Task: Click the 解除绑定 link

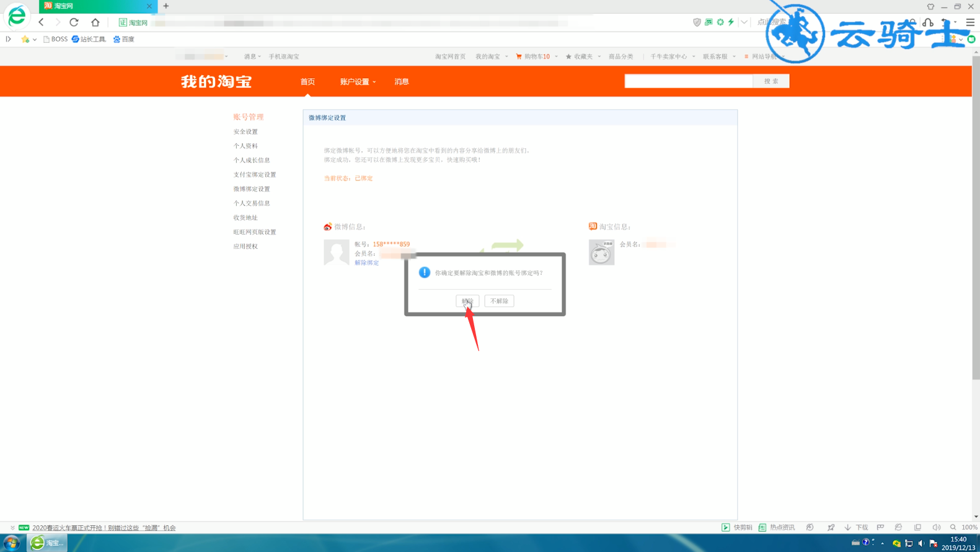Action: [366, 263]
